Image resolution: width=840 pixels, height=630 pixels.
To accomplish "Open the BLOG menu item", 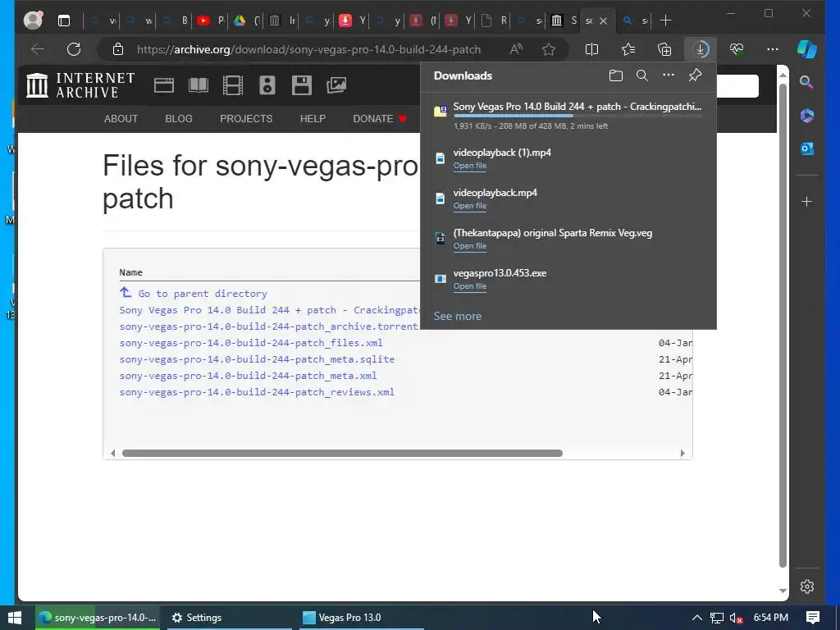I will pos(179,119).
